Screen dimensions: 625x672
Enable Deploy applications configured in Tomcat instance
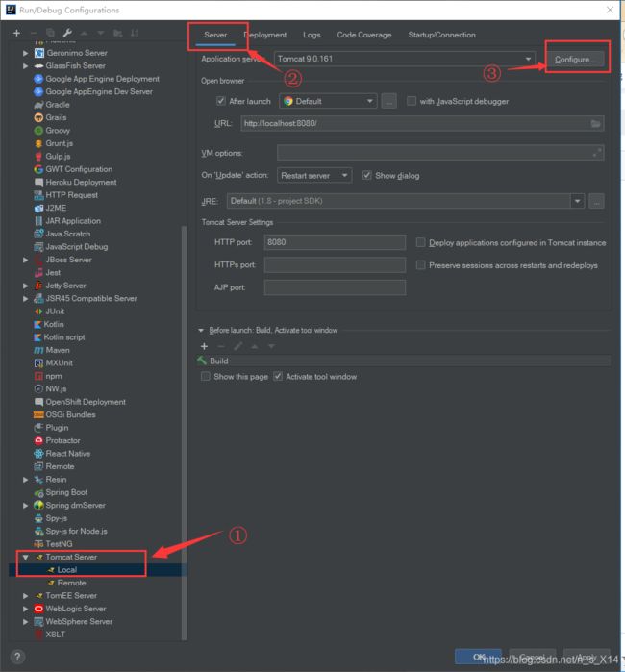click(x=421, y=242)
